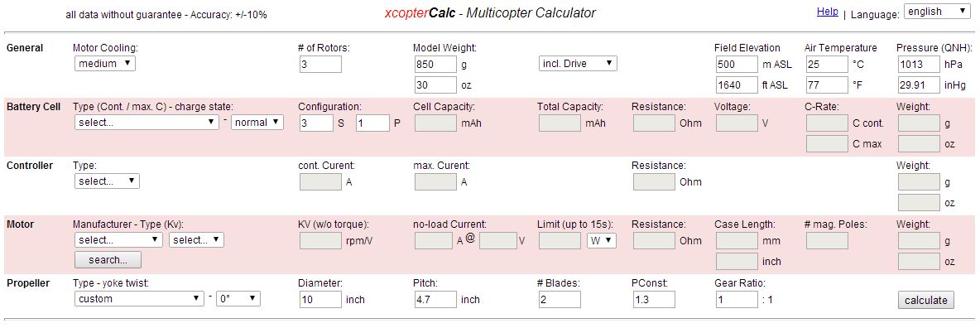Click the calculate button

point(926,300)
